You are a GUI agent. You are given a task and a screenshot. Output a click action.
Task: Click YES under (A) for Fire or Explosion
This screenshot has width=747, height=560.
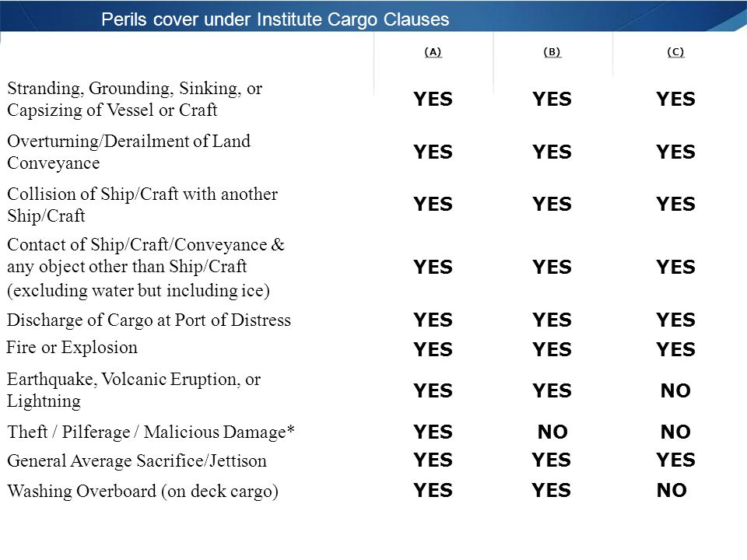433,349
